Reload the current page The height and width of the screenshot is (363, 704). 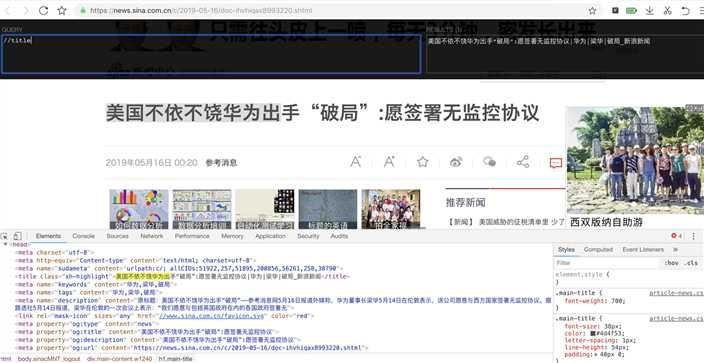pyautogui.click(x=44, y=10)
